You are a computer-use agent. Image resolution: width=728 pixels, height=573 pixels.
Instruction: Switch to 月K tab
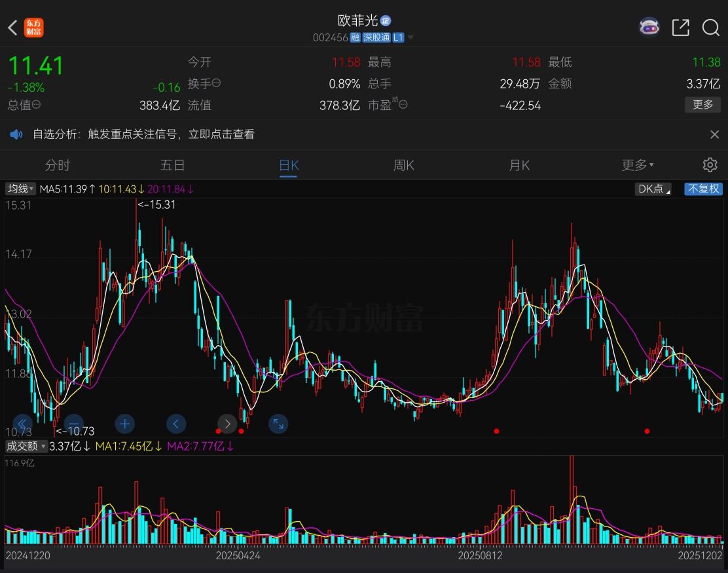[x=519, y=165]
